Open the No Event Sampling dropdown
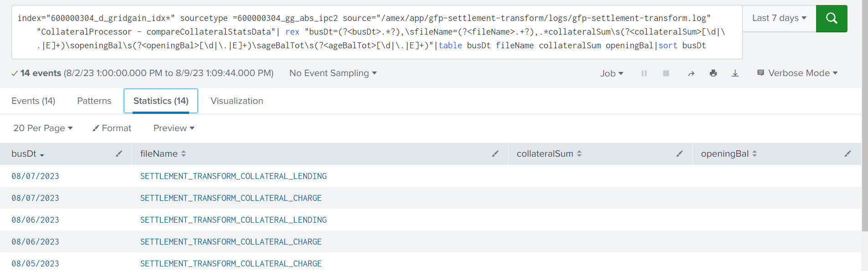 click(x=333, y=73)
